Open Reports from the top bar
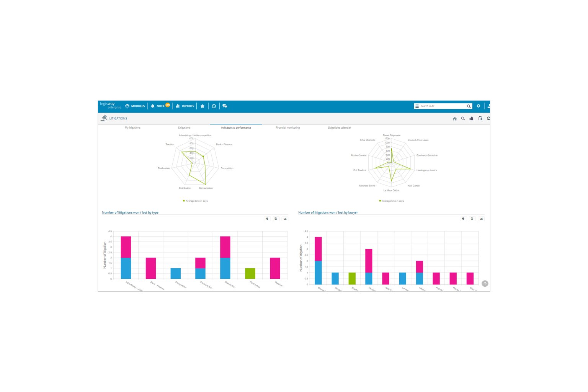Screen dimensions: 588x392 [x=185, y=106]
